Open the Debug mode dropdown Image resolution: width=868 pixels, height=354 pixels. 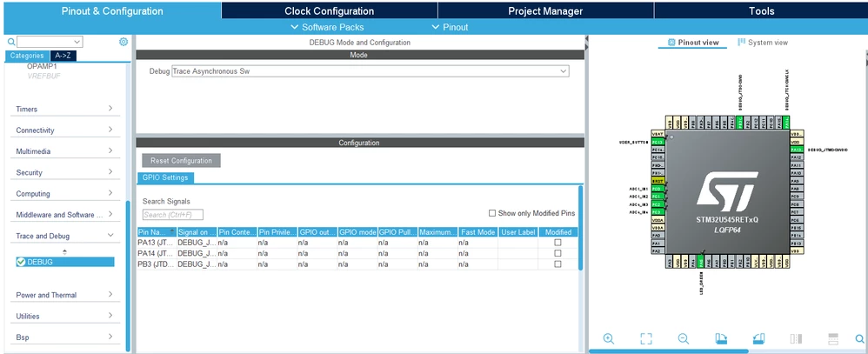tap(370, 71)
